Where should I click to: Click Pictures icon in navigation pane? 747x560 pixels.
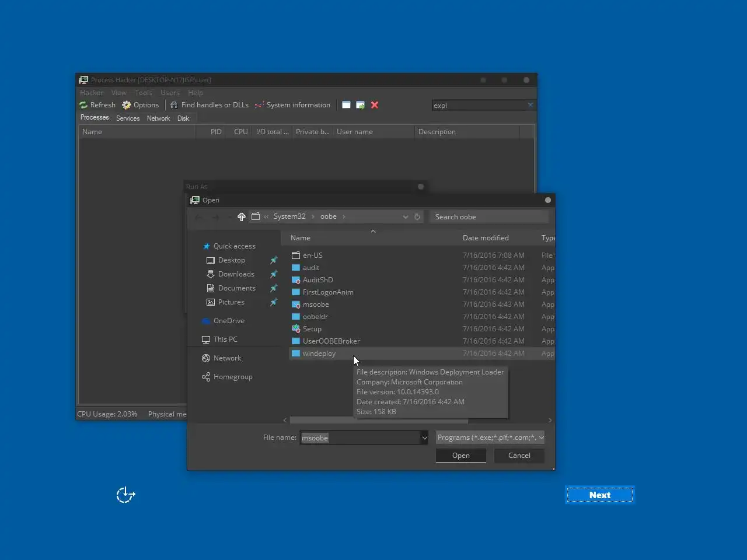[211, 302]
